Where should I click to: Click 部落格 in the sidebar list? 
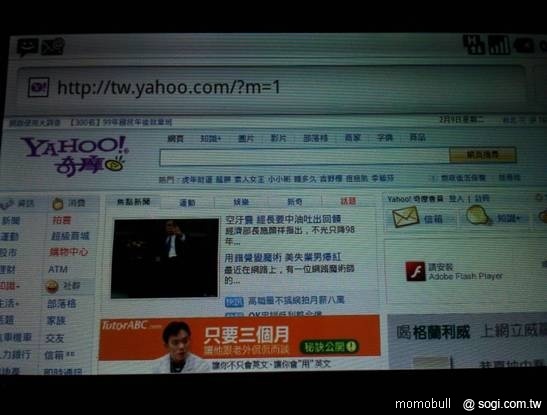pyautogui.click(x=62, y=304)
